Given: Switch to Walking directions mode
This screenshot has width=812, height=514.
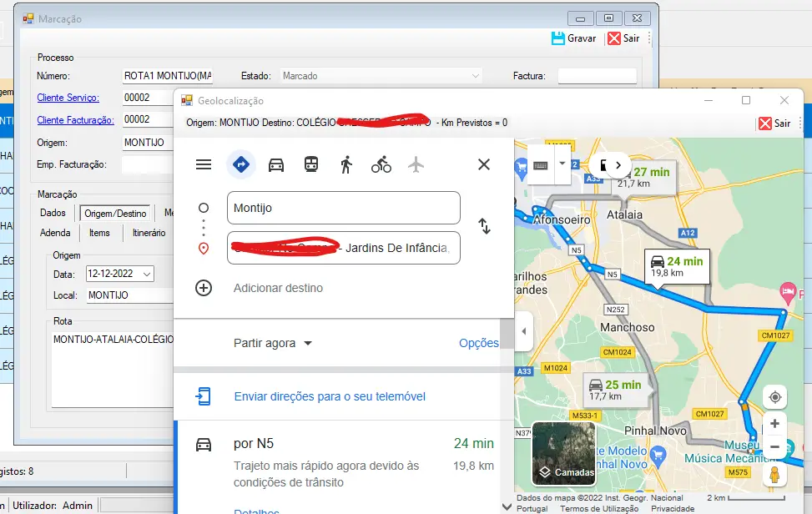Looking at the screenshot, I should pos(346,164).
